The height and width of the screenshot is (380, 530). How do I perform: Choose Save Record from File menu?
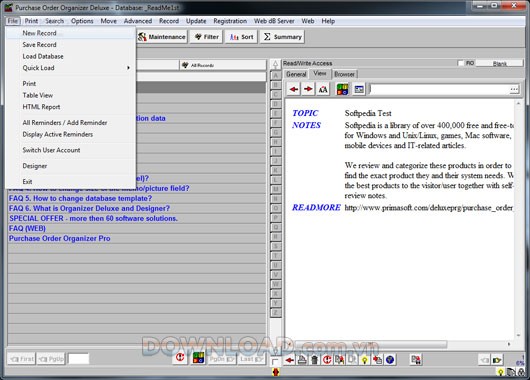coord(70,45)
